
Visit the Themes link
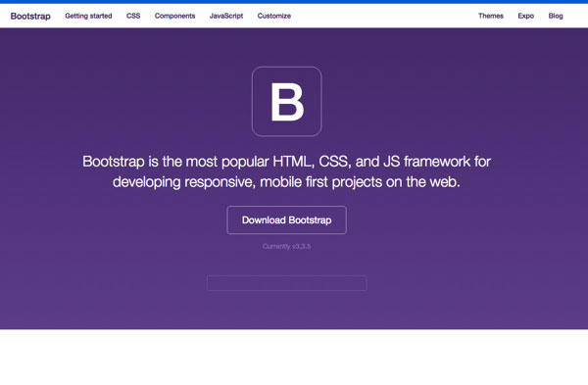pos(491,16)
